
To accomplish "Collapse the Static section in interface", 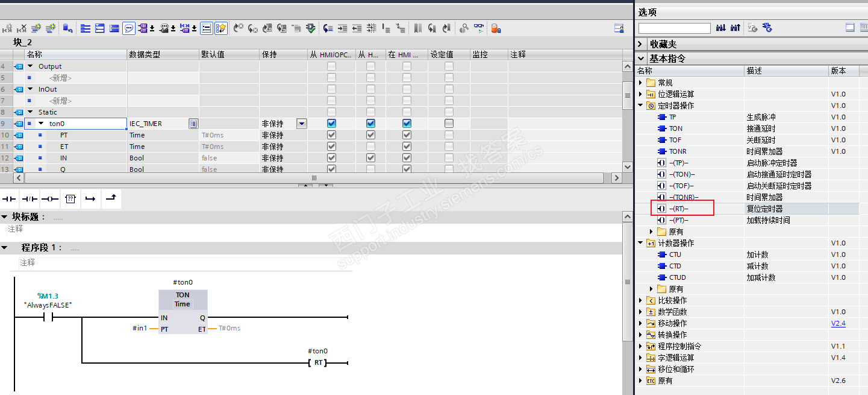I will coord(31,112).
